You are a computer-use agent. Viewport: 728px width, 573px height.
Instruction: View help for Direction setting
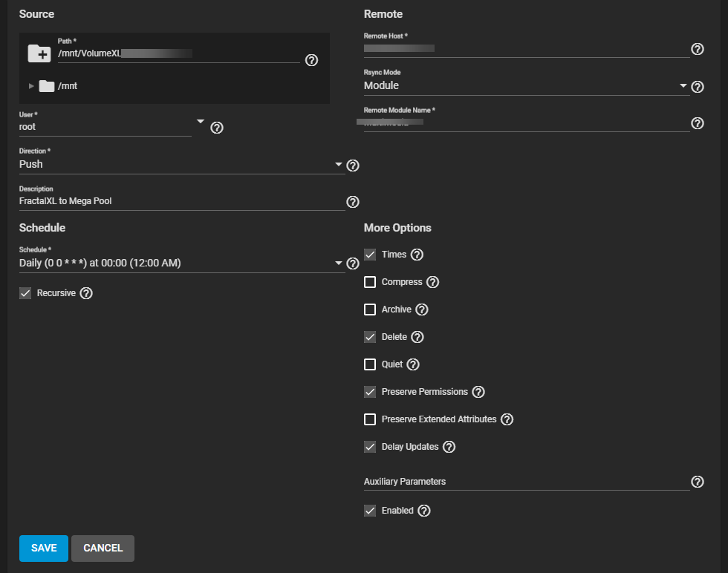[353, 166]
